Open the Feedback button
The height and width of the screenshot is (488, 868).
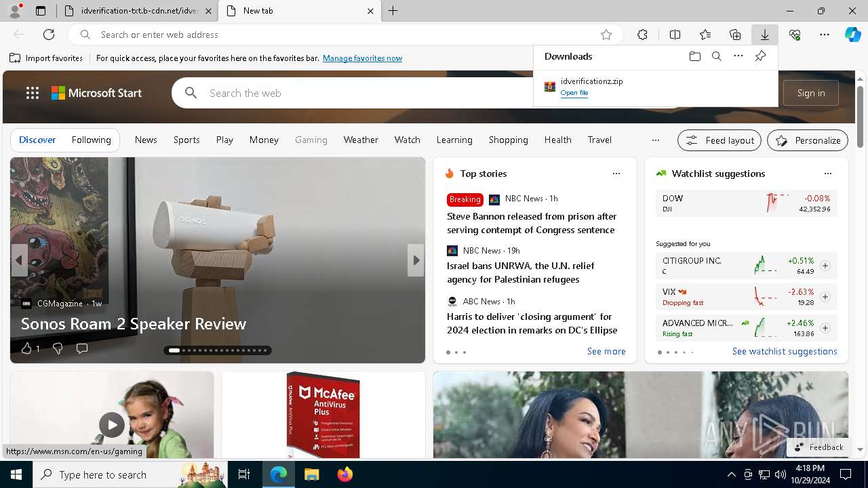pos(818,447)
